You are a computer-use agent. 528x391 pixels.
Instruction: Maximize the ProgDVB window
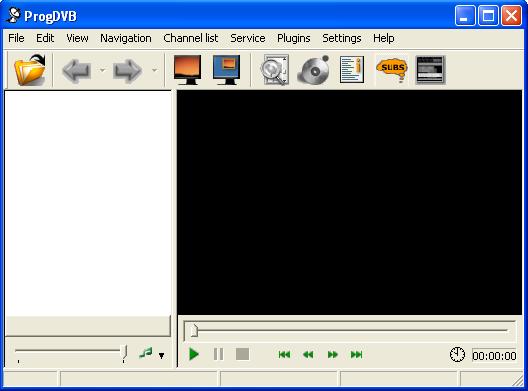pyautogui.click(x=488, y=15)
